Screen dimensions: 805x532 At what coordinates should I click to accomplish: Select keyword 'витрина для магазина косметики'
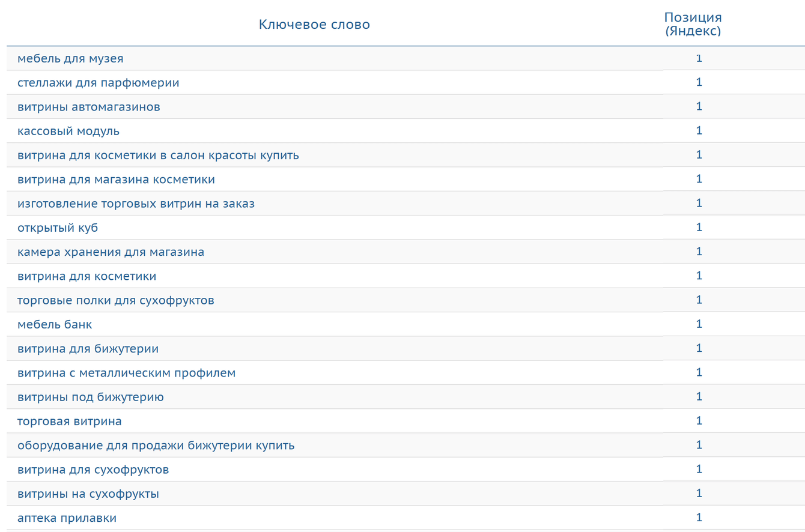(x=116, y=180)
